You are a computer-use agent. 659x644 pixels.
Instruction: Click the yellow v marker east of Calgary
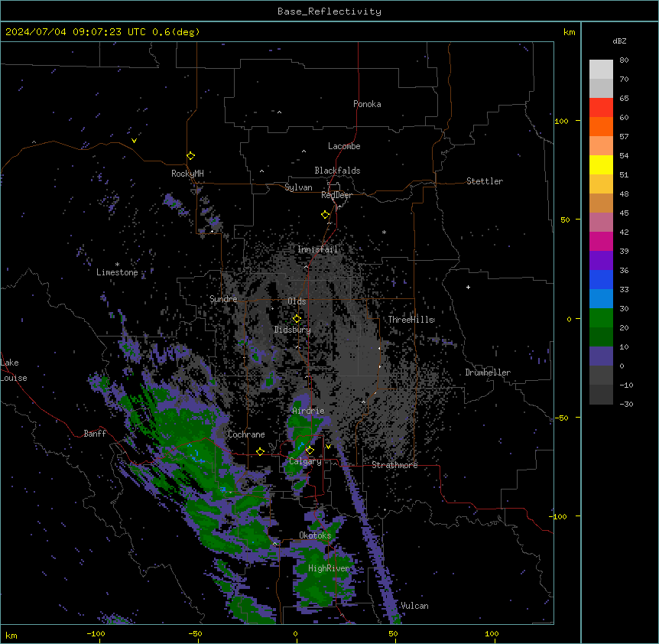[328, 447]
